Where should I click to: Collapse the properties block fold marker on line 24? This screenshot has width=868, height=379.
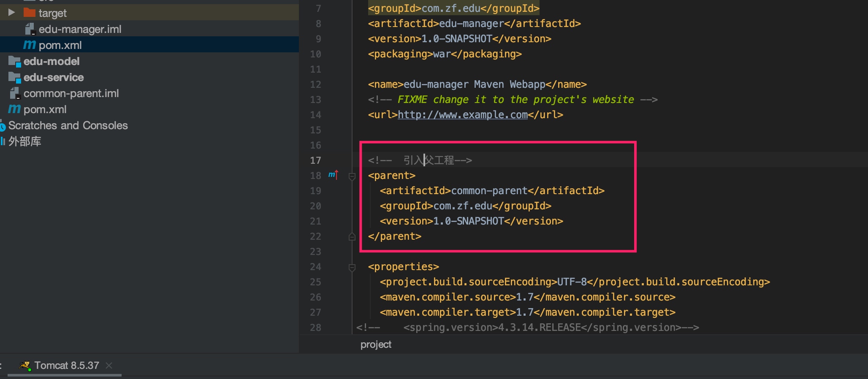tap(352, 267)
